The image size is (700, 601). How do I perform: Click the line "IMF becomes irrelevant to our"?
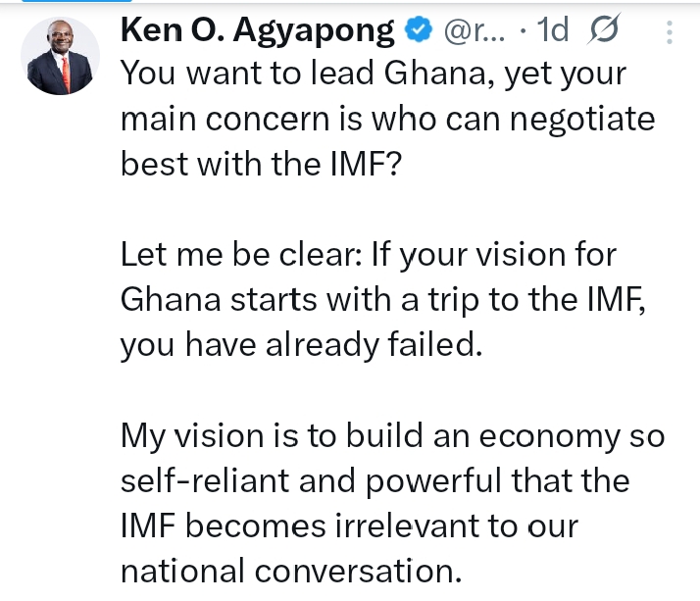click(349, 526)
